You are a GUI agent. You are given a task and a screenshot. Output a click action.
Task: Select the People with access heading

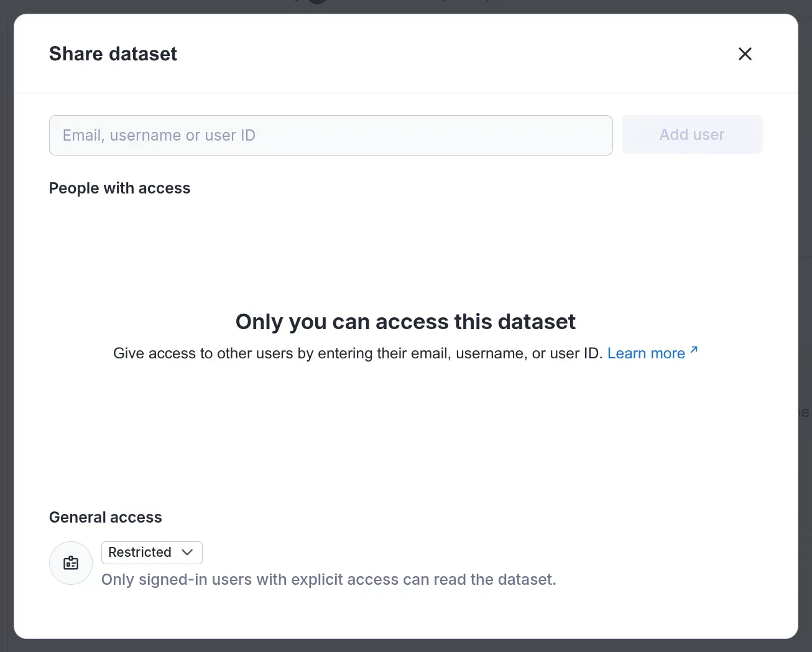pyautogui.click(x=119, y=188)
